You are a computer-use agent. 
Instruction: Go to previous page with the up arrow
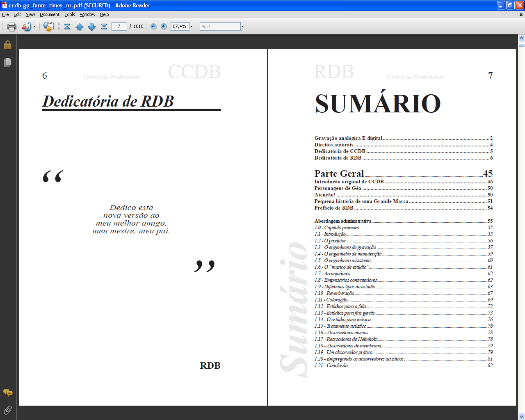pyautogui.click(x=80, y=27)
